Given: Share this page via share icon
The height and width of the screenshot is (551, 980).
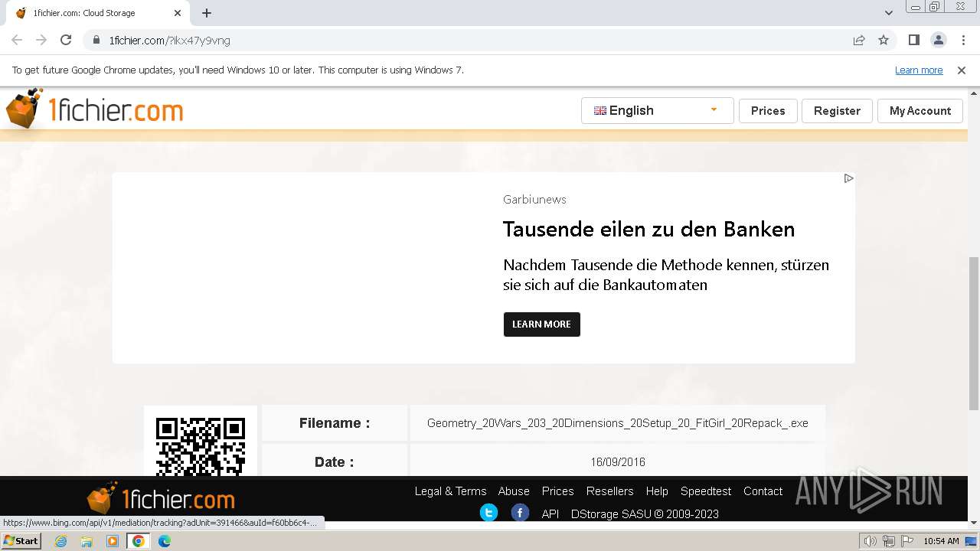Looking at the screenshot, I should (859, 40).
